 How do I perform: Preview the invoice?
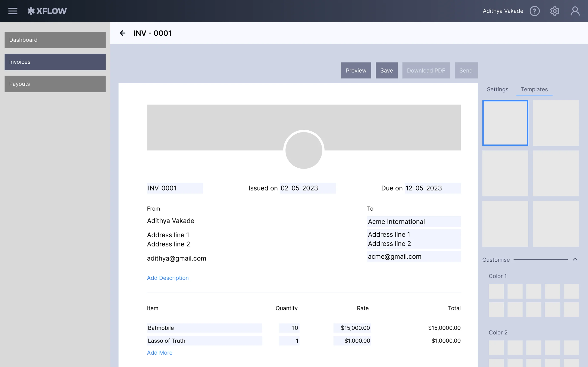pyautogui.click(x=356, y=70)
